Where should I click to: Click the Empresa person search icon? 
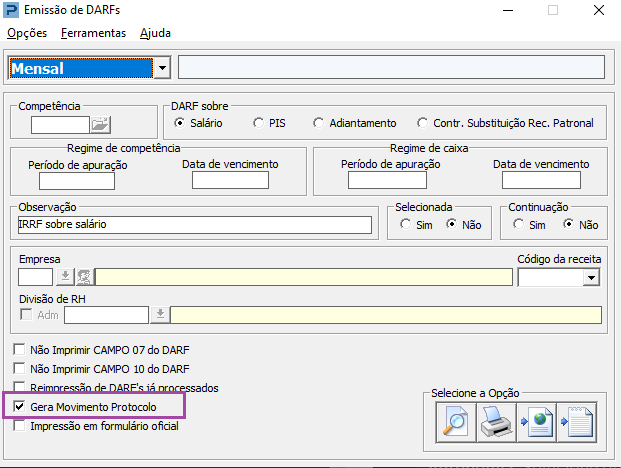(x=84, y=277)
